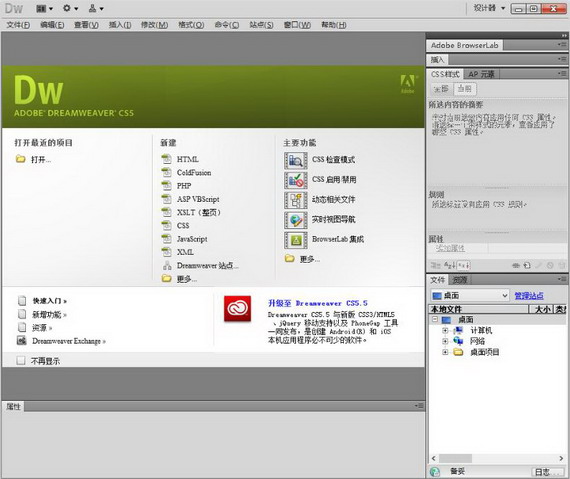Image resolution: width=570 pixels, height=479 pixels.
Task: Open the 资源 link in welcome screen
Action: 42,328
